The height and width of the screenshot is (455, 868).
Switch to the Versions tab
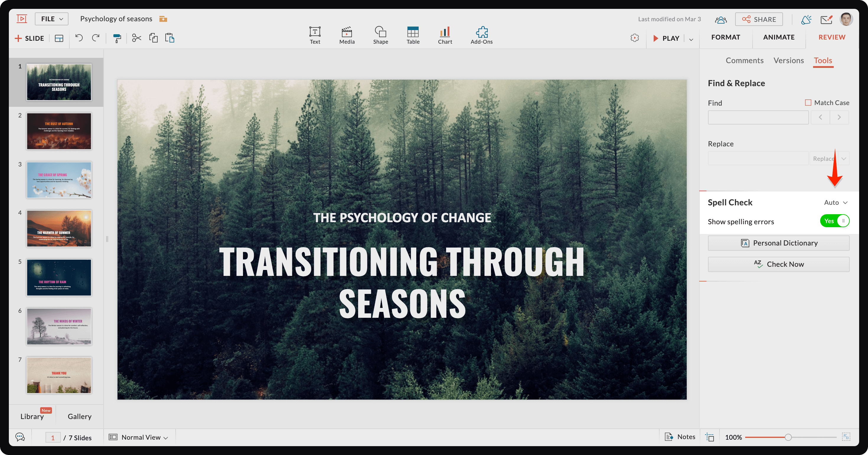(x=789, y=60)
